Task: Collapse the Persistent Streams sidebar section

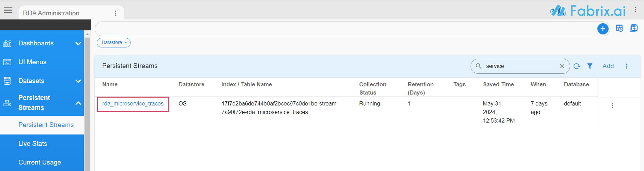Action: 78,103
